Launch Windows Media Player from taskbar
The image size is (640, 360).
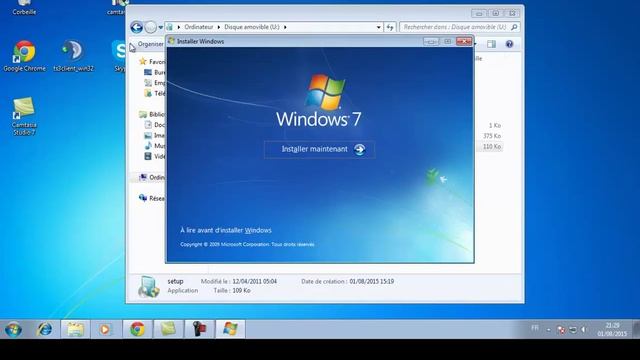[105, 329]
